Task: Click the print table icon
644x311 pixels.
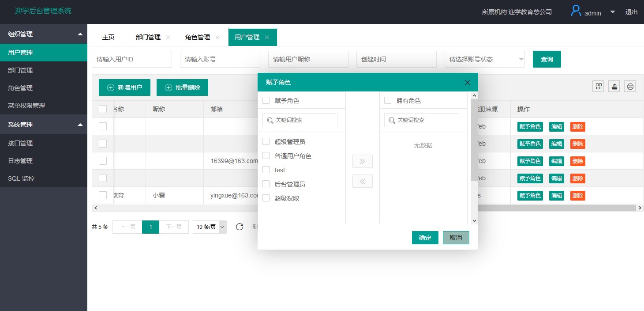Action: (630, 87)
